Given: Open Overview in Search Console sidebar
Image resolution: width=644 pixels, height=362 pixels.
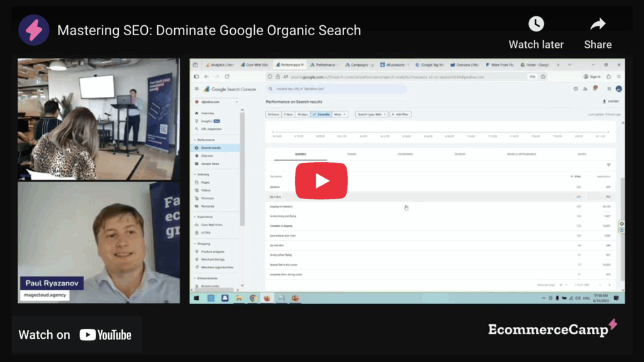Looking at the screenshot, I should [x=207, y=113].
